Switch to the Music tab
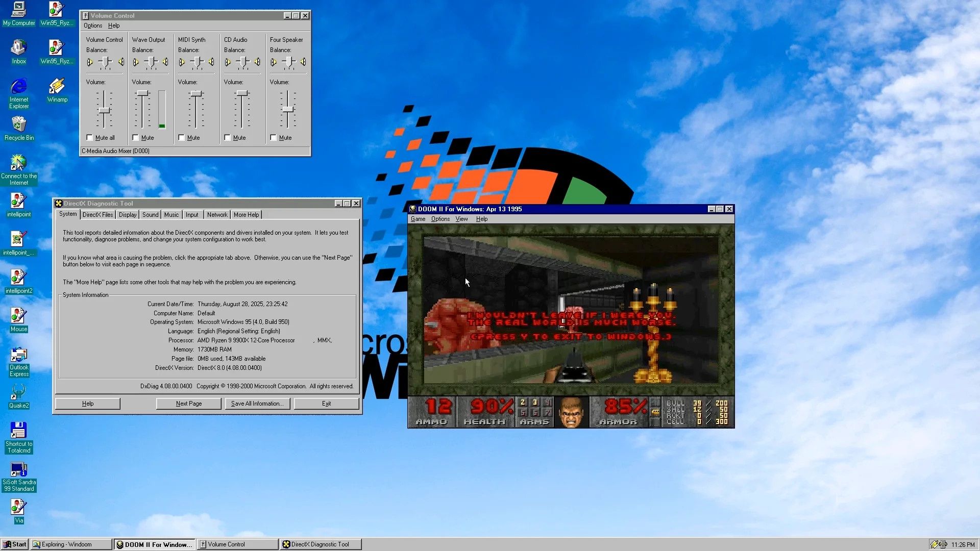 pos(171,215)
